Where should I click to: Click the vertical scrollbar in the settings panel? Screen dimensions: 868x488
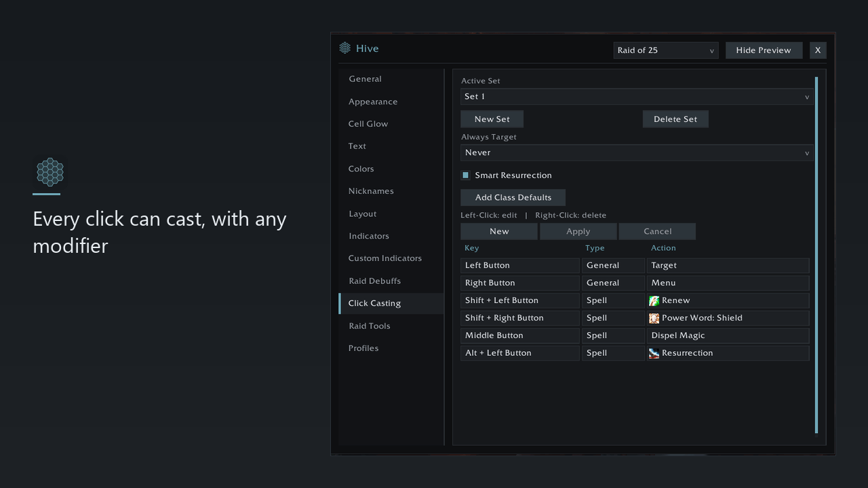pyautogui.click(x=816, y=255)
